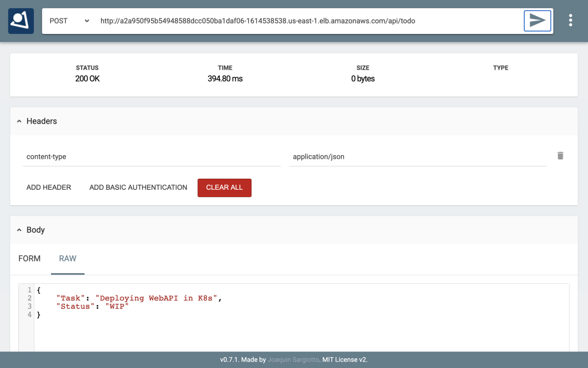This screenshot has height=368, width=588.
Task: Collapse the Body section
Action: click(x=20, y=229)
